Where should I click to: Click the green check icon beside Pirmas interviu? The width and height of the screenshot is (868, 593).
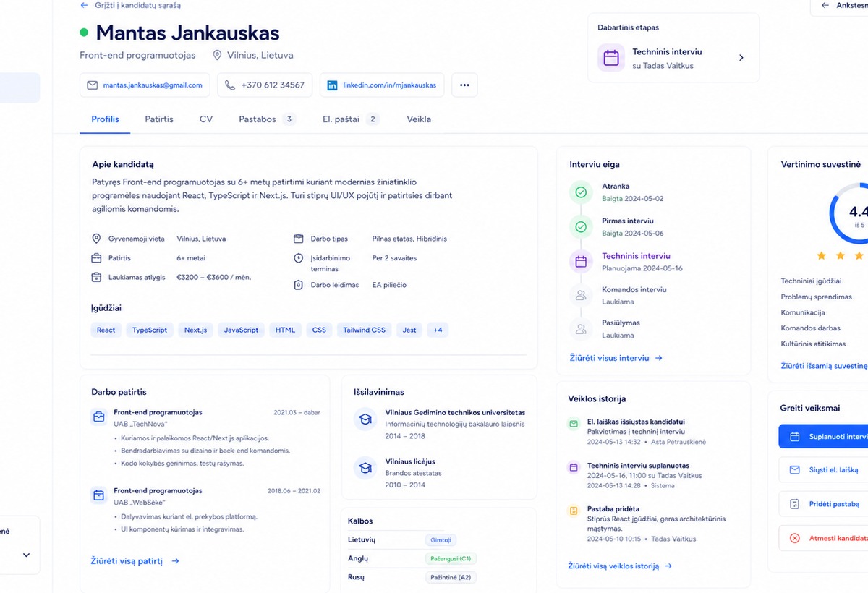coord(580,227)
